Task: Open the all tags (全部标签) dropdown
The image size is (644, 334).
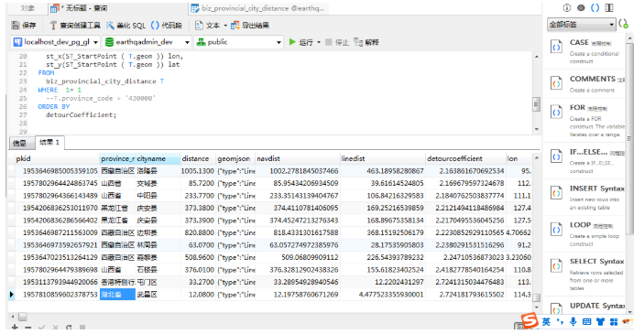Action: click(581, 25)
